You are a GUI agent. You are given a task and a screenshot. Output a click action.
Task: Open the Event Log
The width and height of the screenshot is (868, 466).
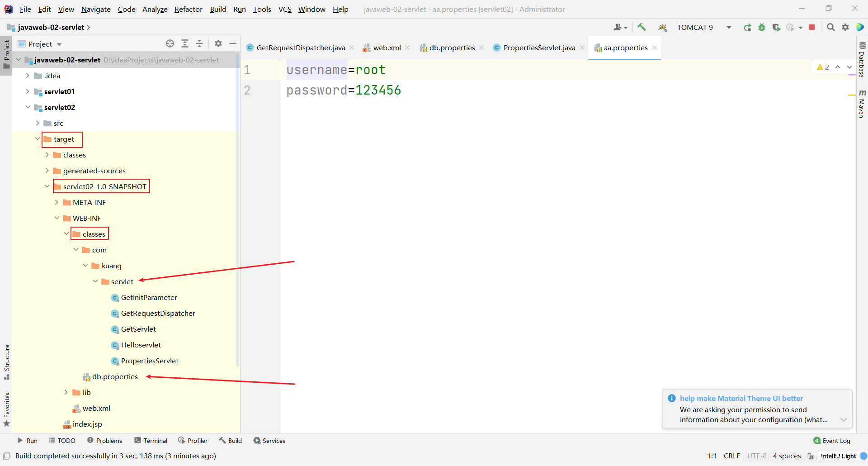831,441
